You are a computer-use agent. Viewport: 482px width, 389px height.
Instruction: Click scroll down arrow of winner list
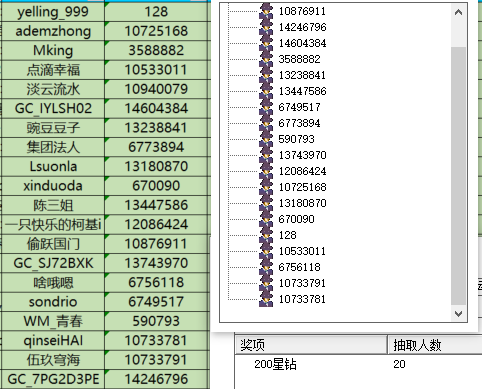tap(458, 313)
